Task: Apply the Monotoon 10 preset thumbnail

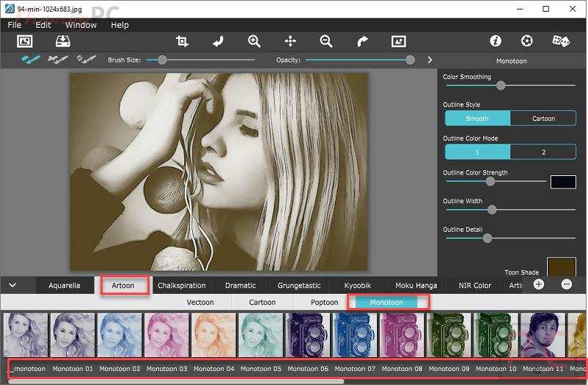Action: (496, 335)
